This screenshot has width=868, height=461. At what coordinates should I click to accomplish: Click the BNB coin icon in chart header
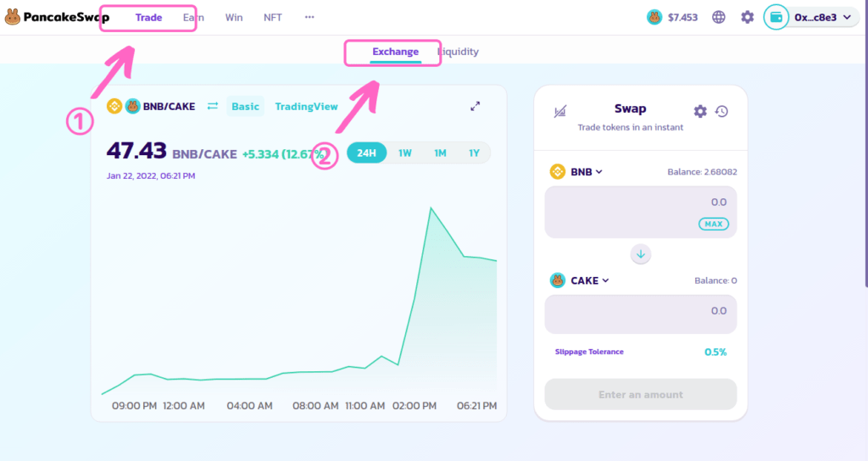[114, 106]
